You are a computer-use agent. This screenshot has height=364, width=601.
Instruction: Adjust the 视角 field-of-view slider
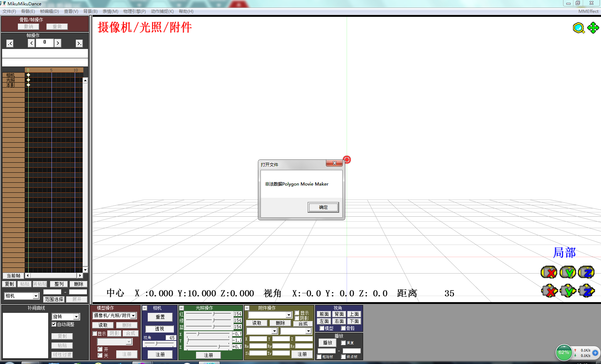click(159, 344)
